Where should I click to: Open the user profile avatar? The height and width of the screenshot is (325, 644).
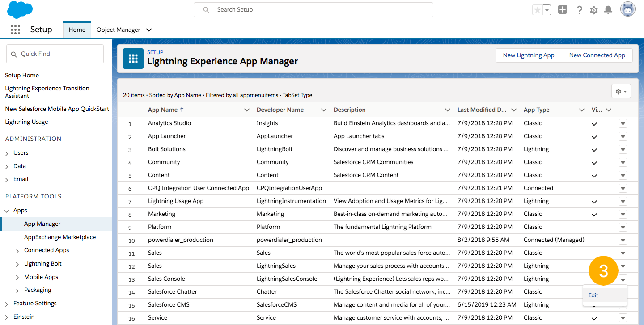coord(628,9)
